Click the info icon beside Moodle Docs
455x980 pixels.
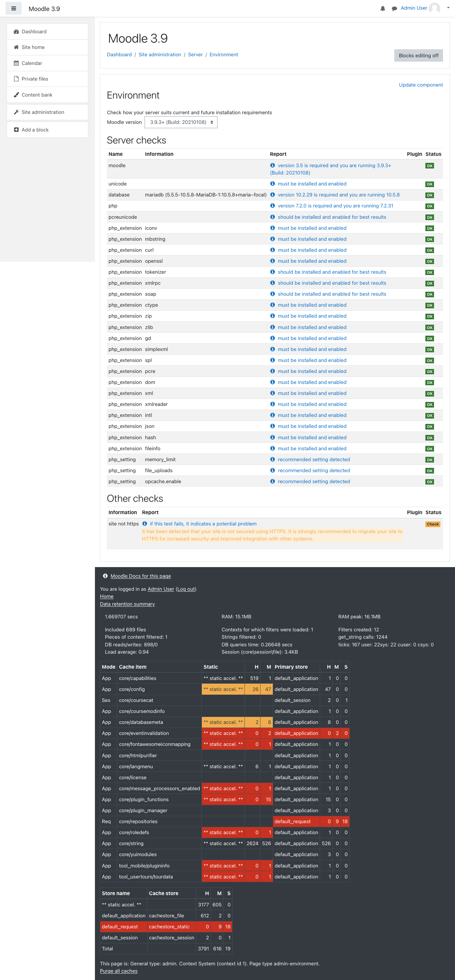105,576
